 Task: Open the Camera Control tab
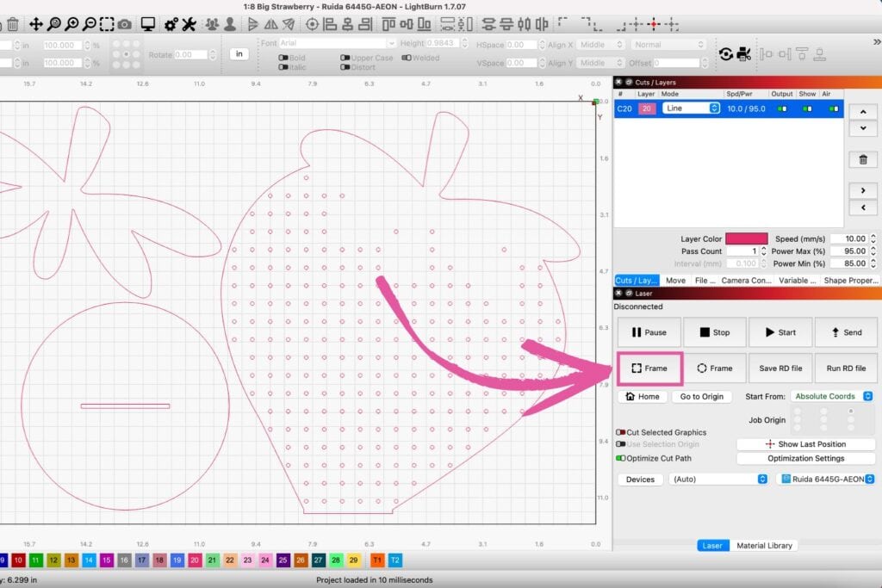[746, 280]
